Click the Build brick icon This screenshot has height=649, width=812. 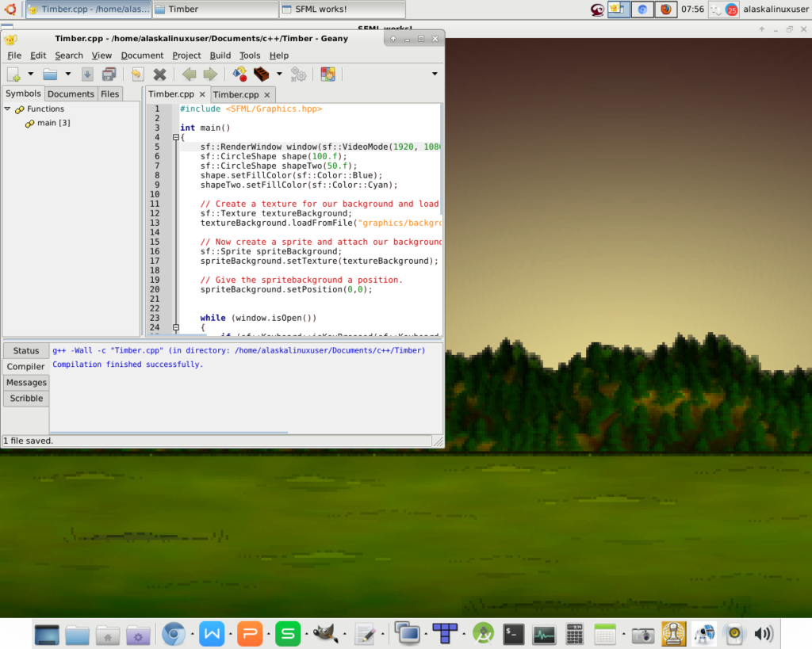click(x=262, y=74)
